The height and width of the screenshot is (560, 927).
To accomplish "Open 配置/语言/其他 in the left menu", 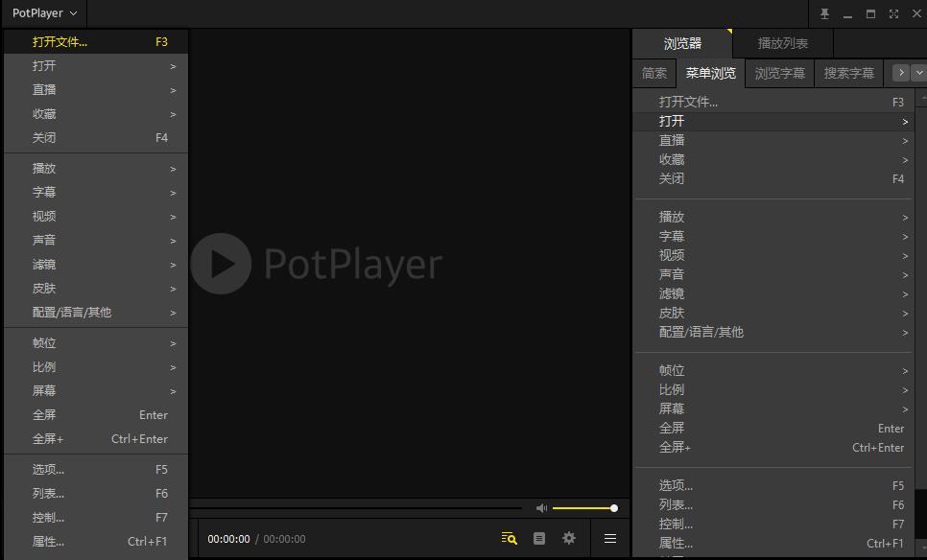I will click(x=96, y=313).
